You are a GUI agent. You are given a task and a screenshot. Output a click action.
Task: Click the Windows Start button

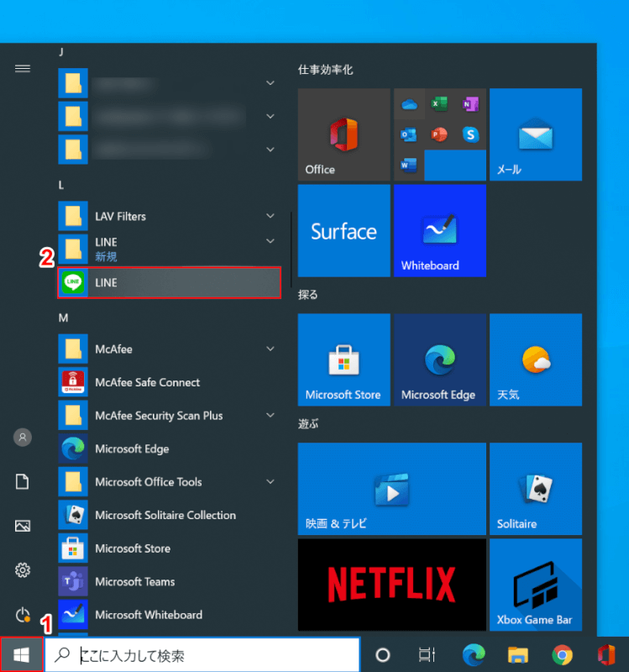21,654
